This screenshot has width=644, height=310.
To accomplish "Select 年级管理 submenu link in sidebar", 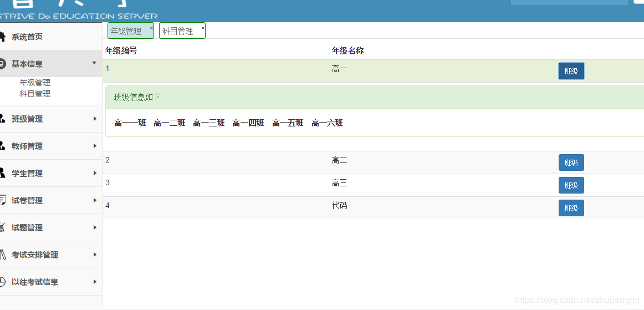I will coord(35,83).
